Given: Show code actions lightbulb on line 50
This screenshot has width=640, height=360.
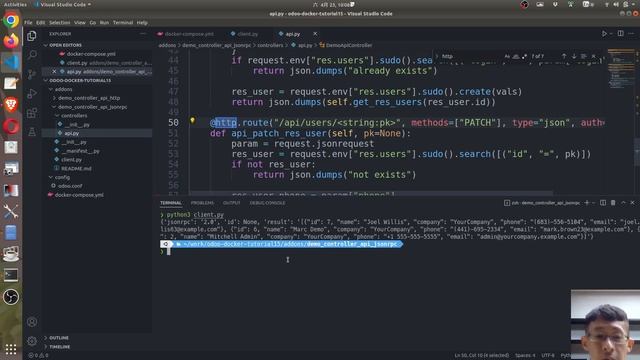Looking at the screenshot, I should coord(192,120).
